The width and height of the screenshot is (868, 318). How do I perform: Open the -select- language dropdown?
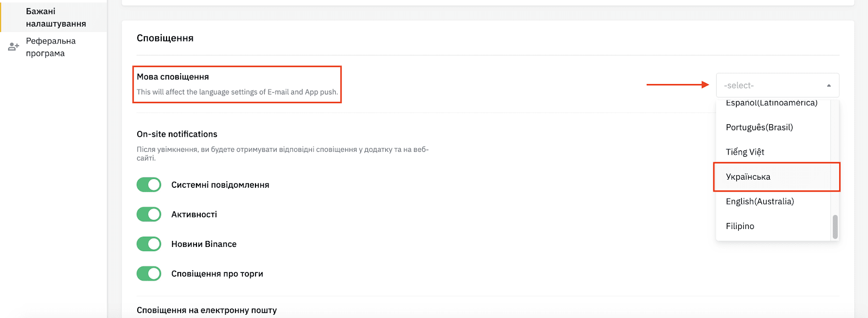pyautogui.click(x=777, y=85)
